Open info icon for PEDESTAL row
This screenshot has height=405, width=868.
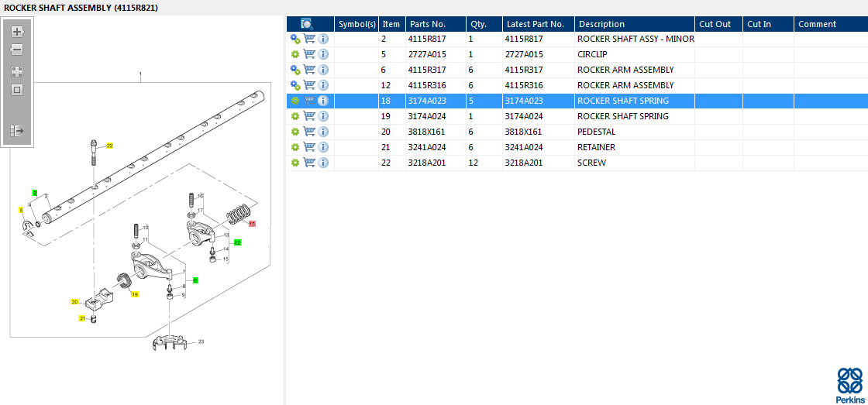coord(323,132)
